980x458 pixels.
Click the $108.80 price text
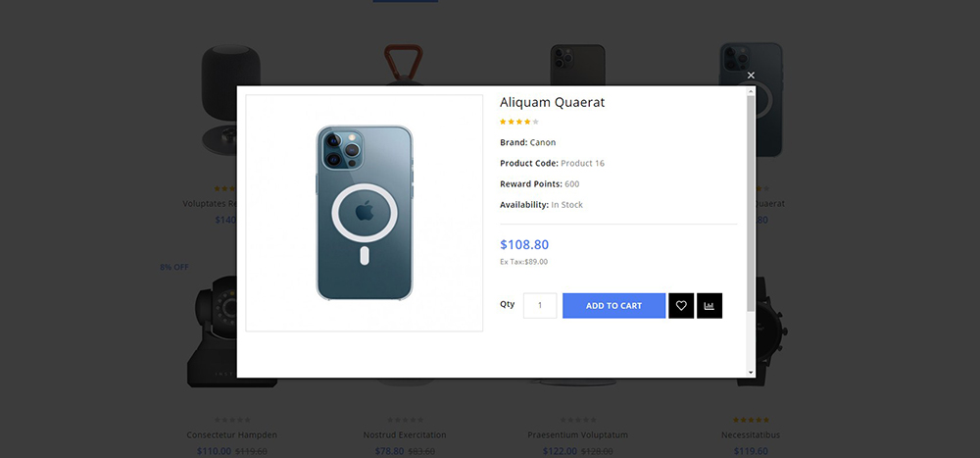(524, 245)
